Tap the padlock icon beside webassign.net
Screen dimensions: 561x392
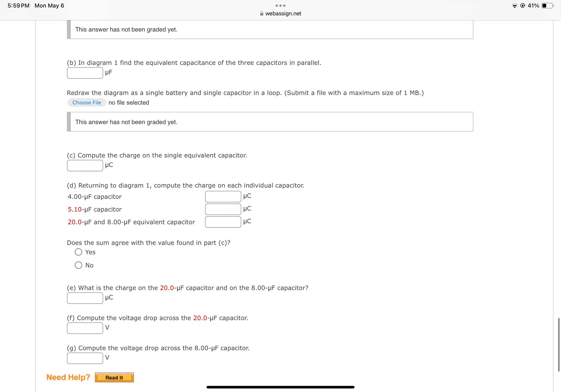262,13
